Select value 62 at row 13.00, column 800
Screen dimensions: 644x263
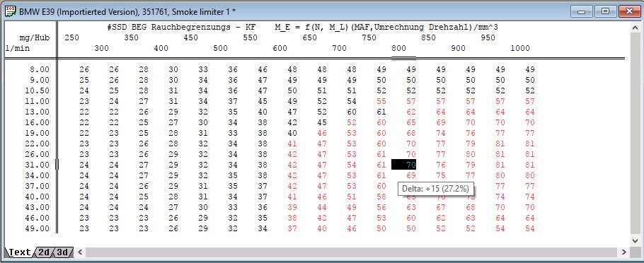pyautogui.click(x=410, y=112)
